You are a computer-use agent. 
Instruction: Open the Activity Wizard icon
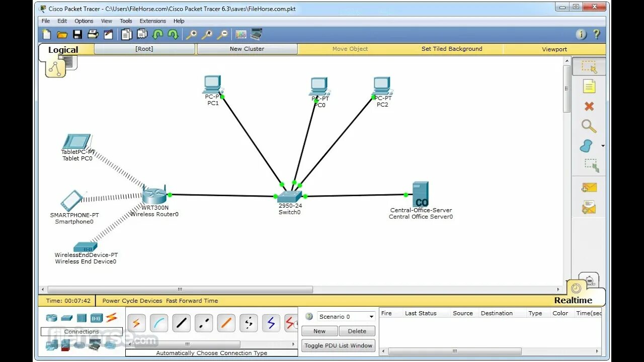pos(108,35)
